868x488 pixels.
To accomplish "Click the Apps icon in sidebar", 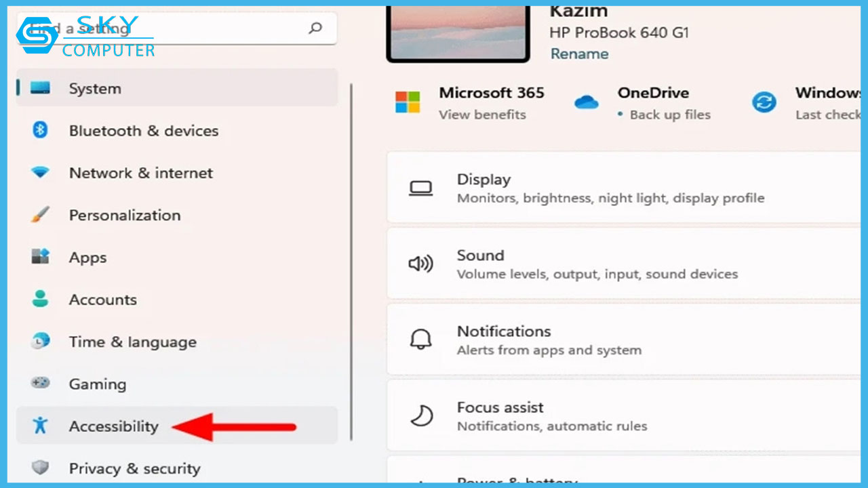I will click(x=40, y=258).
